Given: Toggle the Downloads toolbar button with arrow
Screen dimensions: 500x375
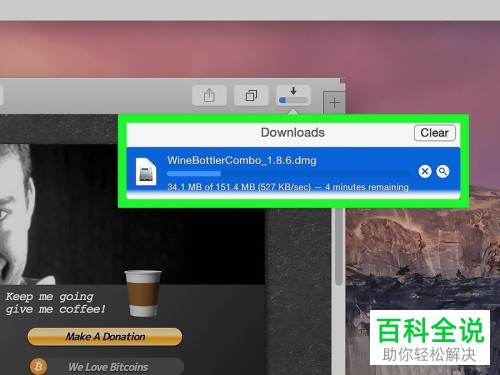Looking at the screenshot, I should pyautogui.click(x=293, y=95).
